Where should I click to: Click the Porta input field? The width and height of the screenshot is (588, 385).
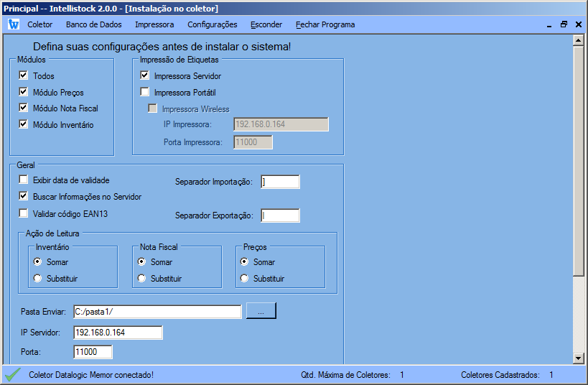pyautogui.click(x=93, y=352)
